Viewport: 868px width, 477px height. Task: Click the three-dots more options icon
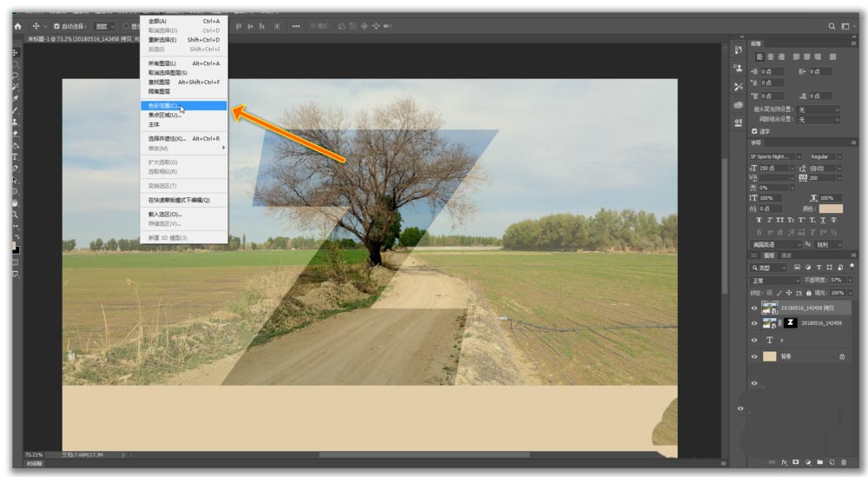tap(296, 26)
